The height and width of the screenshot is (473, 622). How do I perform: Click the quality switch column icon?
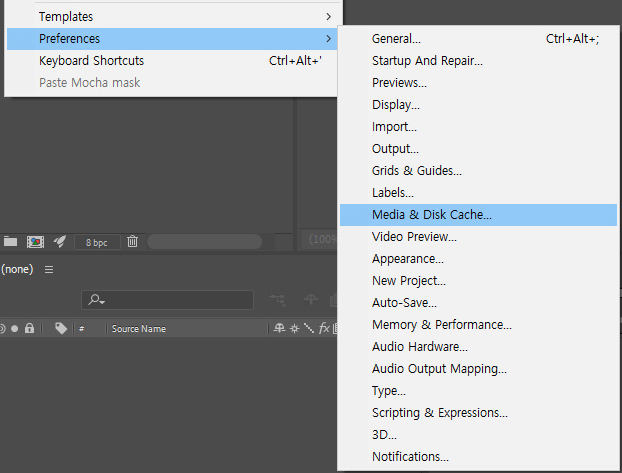(x=309, y=328)
